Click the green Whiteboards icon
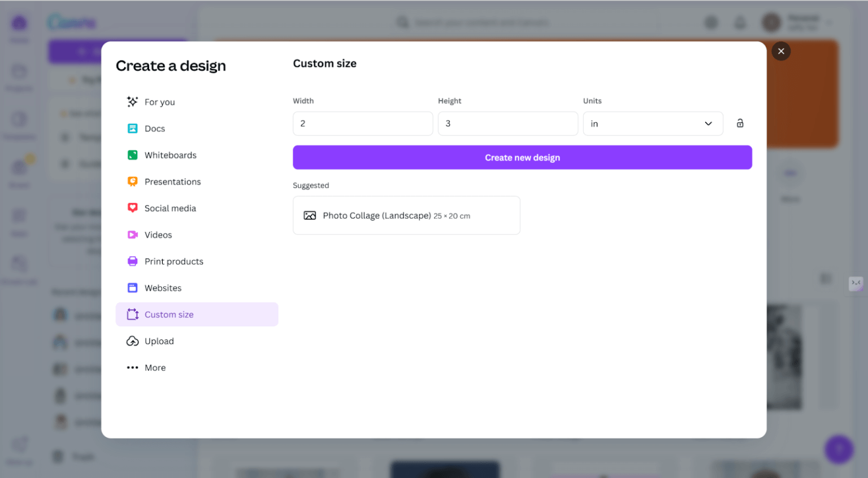Image resolution: width=868 pixels, height=478 pixels. tap(132, 155)
